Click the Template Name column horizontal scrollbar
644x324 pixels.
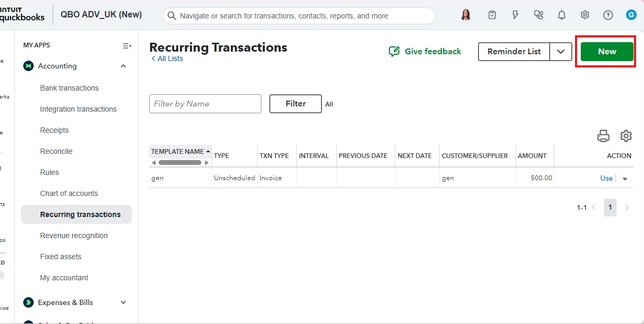coord(180,162)
